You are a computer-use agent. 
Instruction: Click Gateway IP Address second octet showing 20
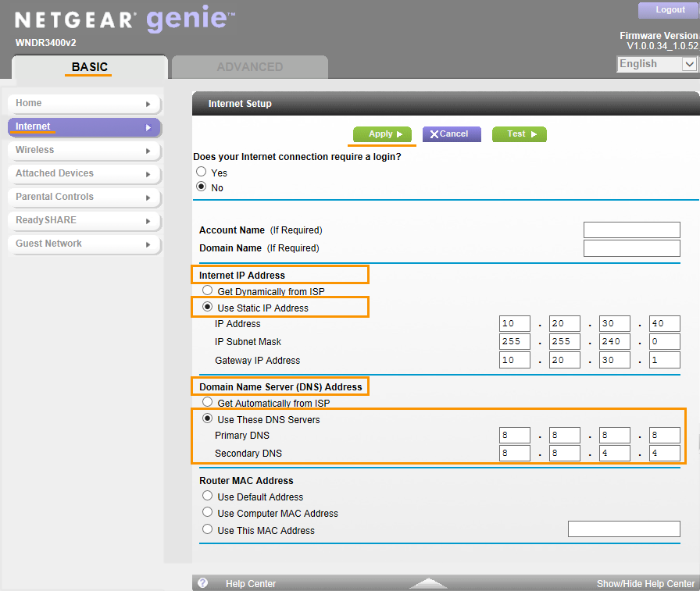pos(565,360)
